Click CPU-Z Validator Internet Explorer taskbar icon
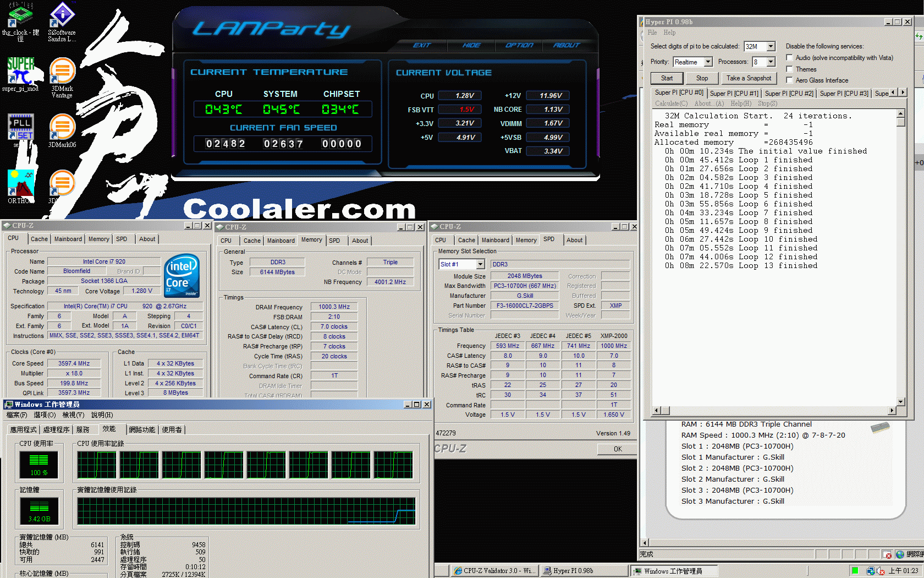 click(458, 571)
